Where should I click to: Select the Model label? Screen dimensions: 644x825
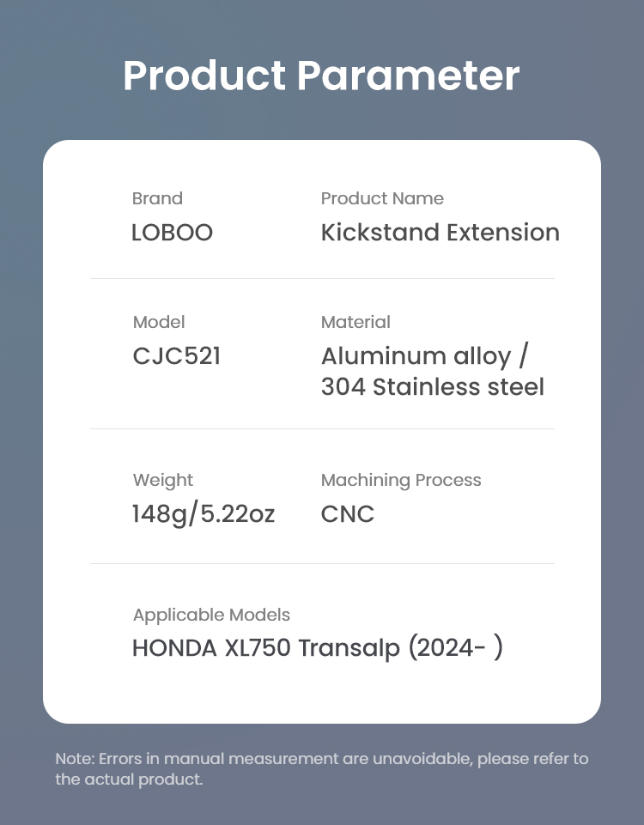[159, 322]
